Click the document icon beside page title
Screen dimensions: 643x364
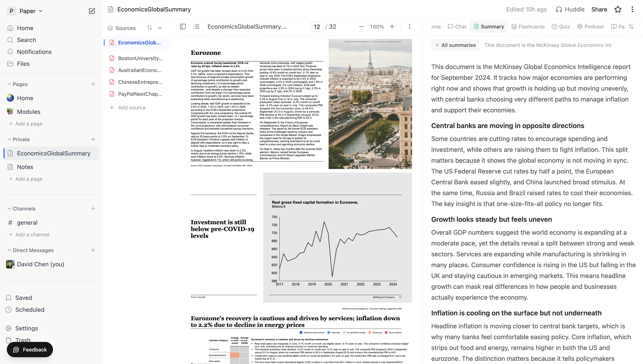[x=111, y=10]
